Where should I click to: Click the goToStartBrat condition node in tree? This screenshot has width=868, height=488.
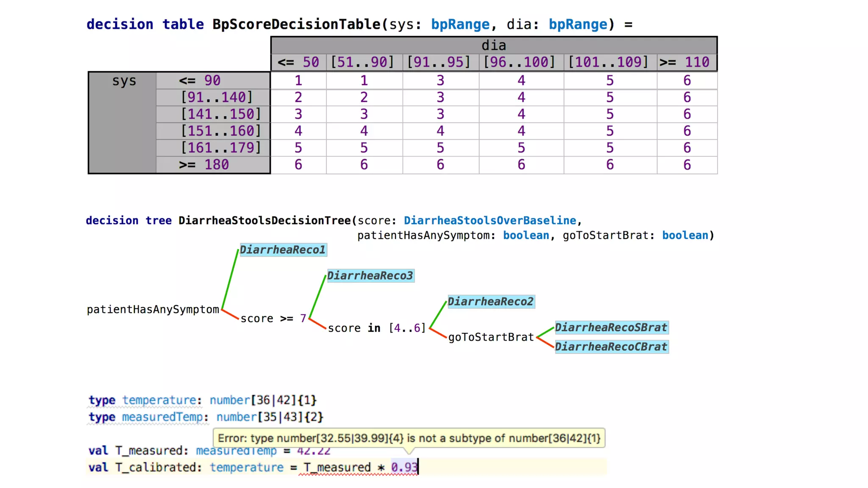click(491, 337)
